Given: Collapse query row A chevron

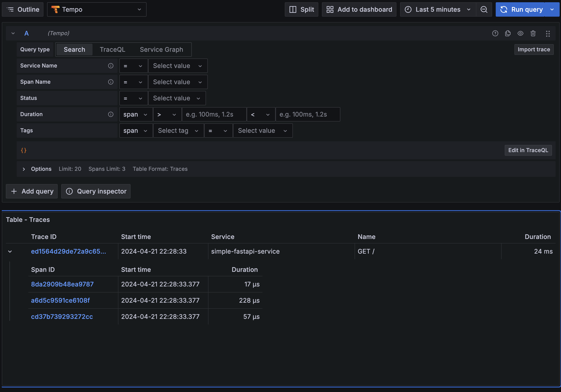Looking at the screenshot, I should (x=13, y=33).
